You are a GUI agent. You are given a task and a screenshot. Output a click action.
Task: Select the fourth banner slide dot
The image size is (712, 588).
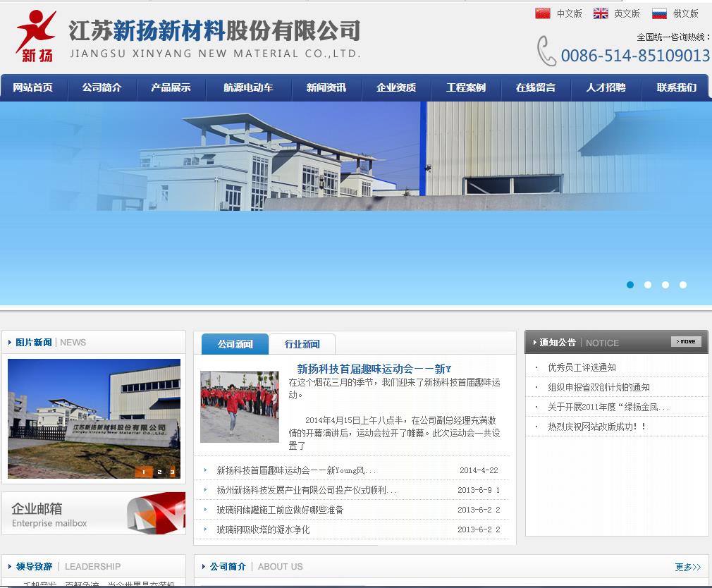coord(683,285)
